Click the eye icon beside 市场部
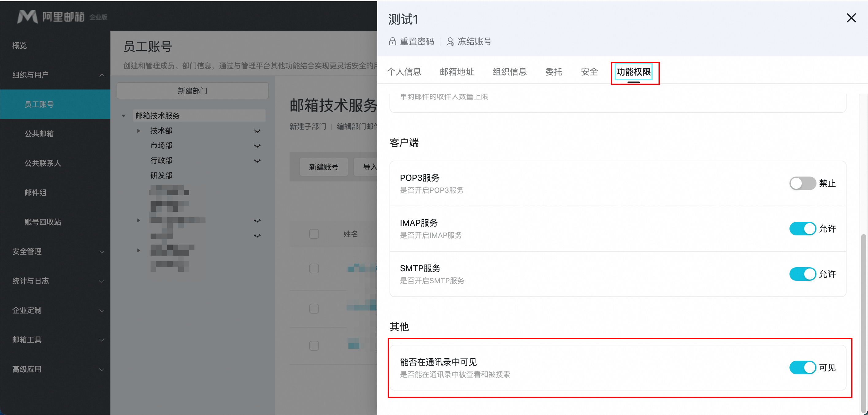The height and width of the screenshot is (415, 868). [257, 146]
